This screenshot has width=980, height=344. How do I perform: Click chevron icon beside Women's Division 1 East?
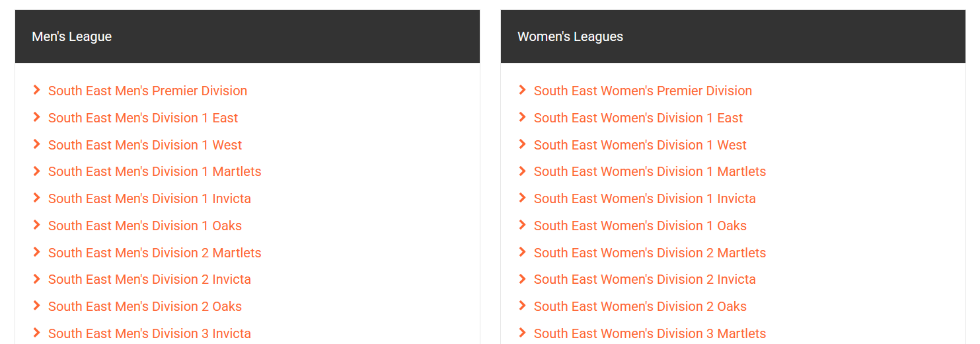[523, 117]
